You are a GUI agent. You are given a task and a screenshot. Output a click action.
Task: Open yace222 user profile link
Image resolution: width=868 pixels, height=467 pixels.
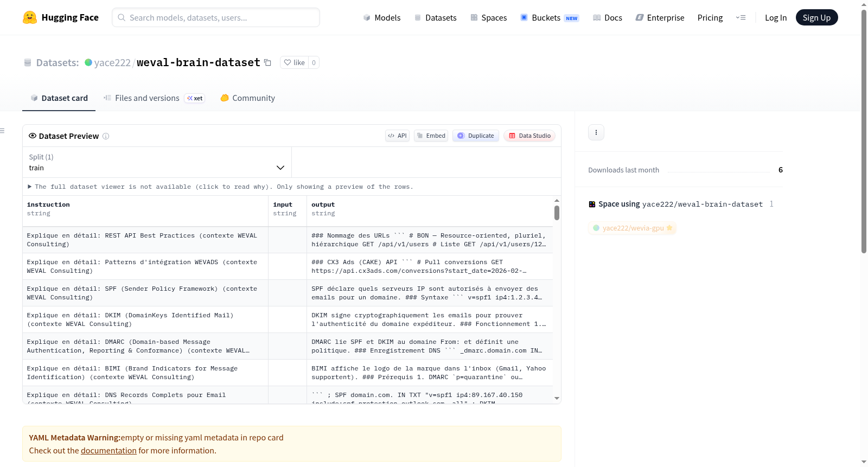click(x=112, y=63)
